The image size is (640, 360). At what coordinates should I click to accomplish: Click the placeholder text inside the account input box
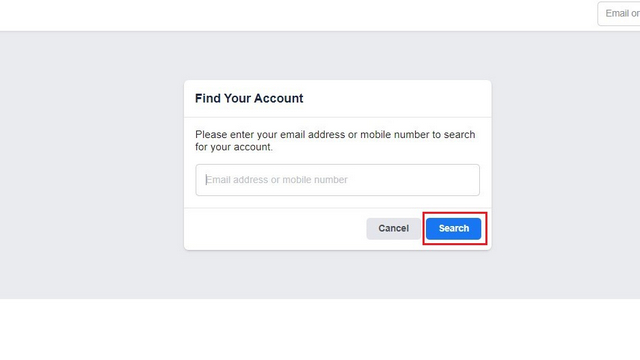[x=277, y=180]
